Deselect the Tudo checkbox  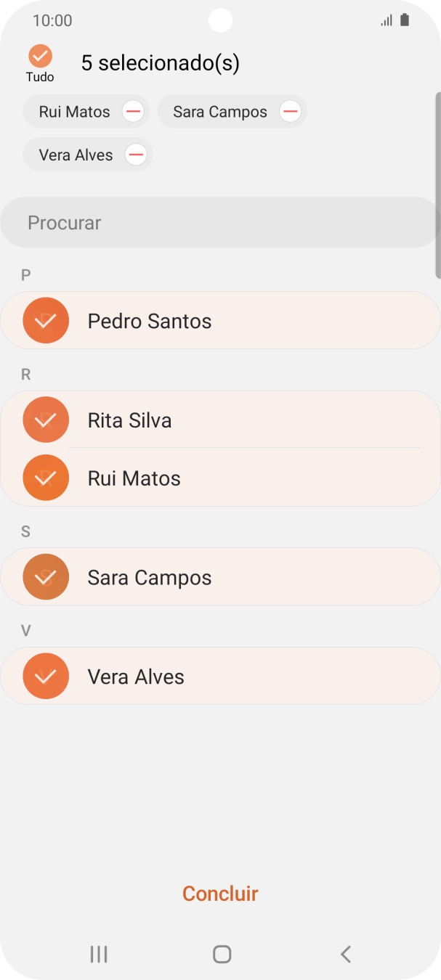coord(40,55)
